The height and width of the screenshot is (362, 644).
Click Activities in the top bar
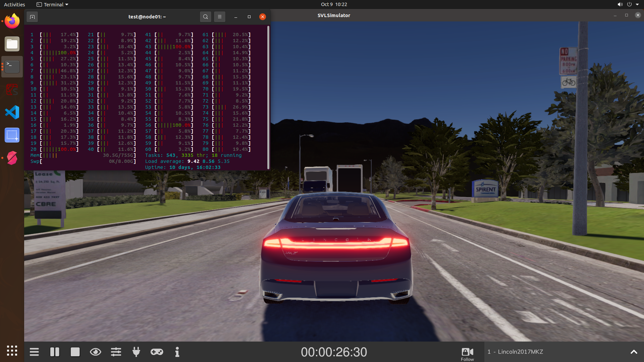point(14,4)
